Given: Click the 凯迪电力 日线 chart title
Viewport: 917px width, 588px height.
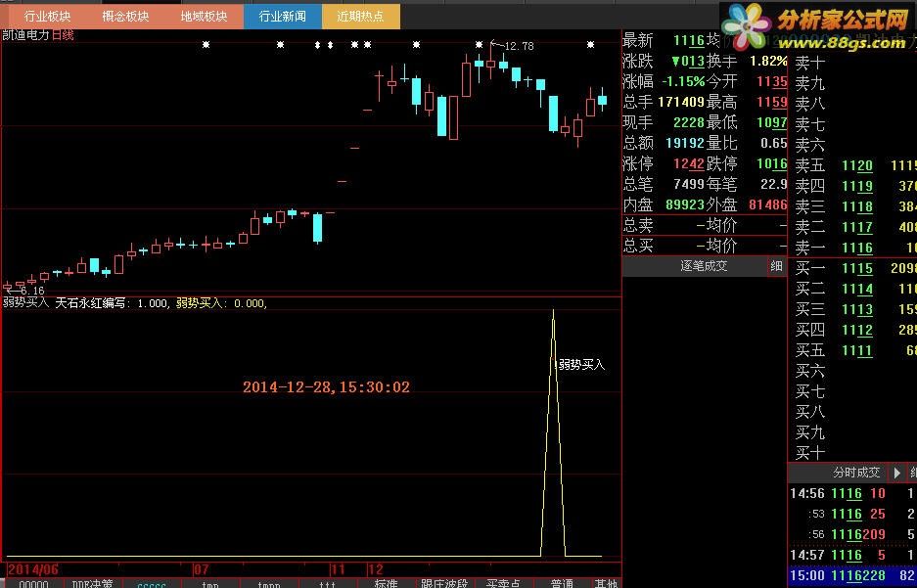Looking at the screenshot, I should (x=38, y=35).
